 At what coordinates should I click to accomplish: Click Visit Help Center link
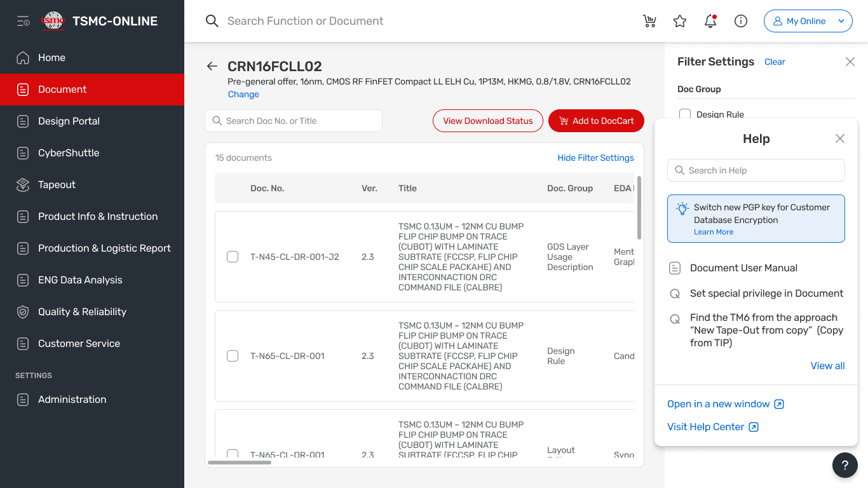705,427
